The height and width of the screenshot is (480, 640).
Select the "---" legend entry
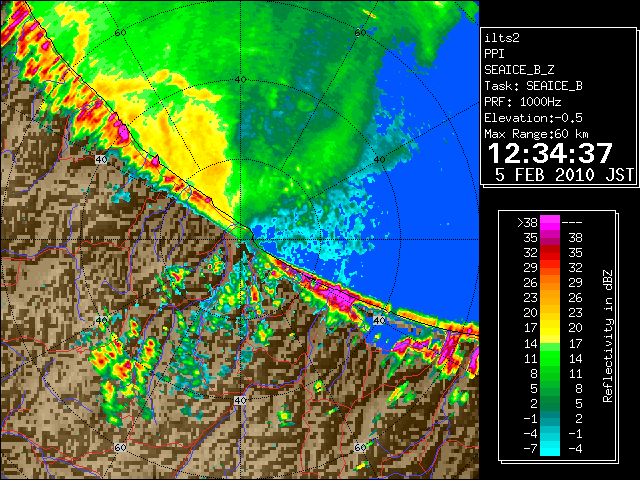coord(572,223)
